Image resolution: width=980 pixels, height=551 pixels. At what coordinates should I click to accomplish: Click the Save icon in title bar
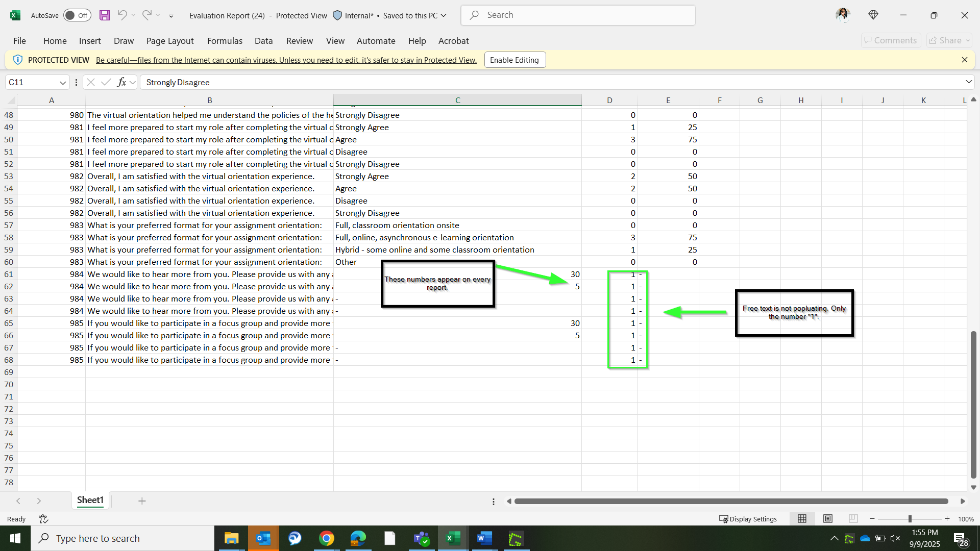click(105, 15)
